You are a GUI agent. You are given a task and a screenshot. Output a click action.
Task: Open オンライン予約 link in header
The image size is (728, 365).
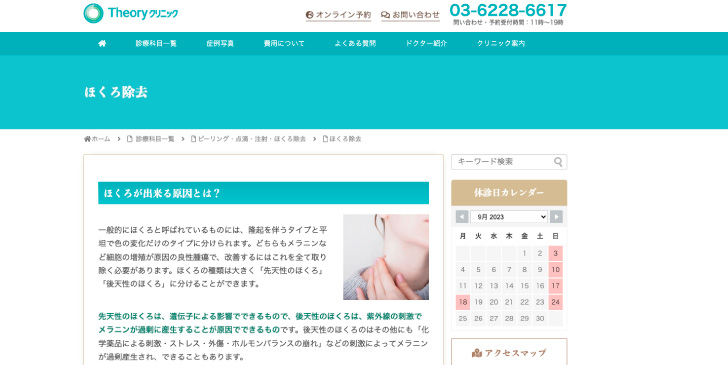pyautogui.click(x=338, y=15)
